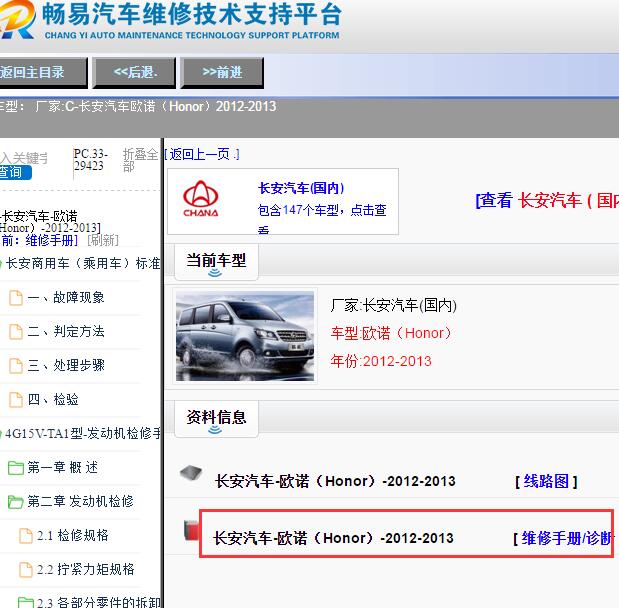Collapse folder 第二章 发动机检修
619x608 pixels.
click(80, 501)
